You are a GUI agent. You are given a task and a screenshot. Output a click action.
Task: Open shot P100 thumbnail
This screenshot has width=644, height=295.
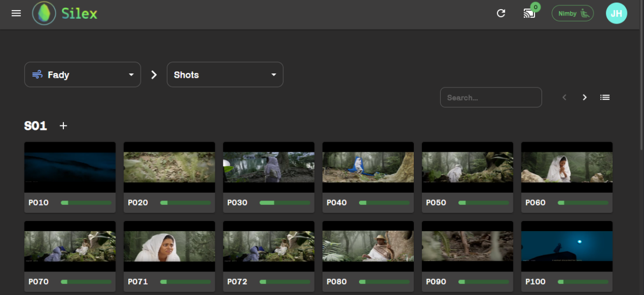pos(567,246)
